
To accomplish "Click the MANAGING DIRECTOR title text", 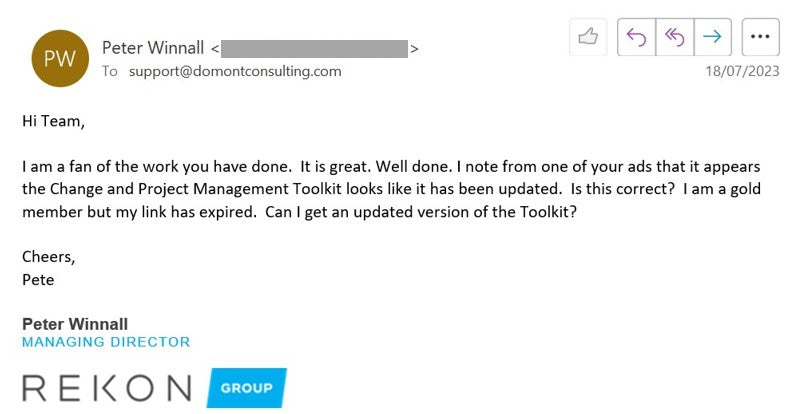I will coord(106,342).
